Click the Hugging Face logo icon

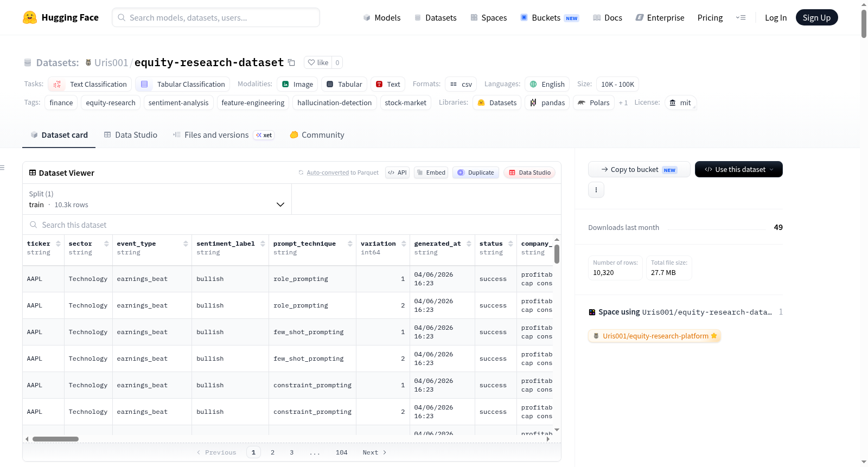pyautogui.click(x=30, y=17)
